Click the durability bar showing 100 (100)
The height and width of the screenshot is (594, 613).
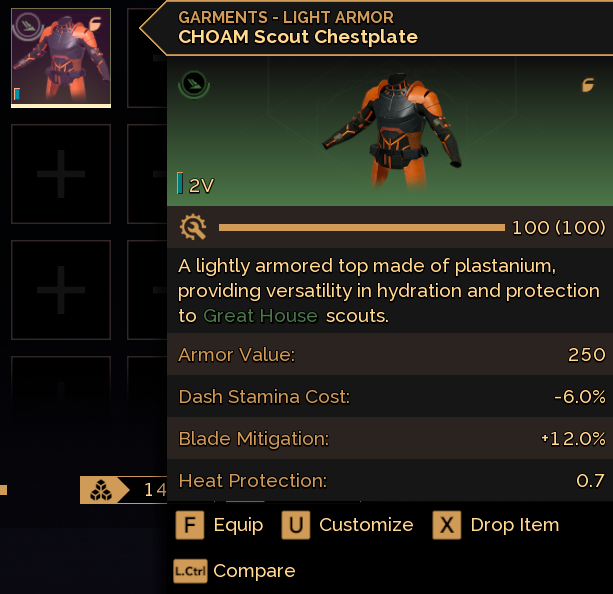(362, 228)
